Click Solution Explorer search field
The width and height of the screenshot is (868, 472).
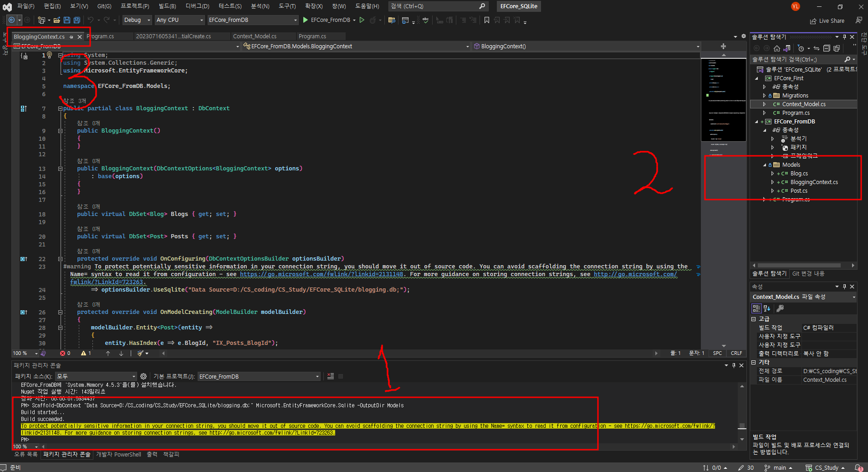803,59
